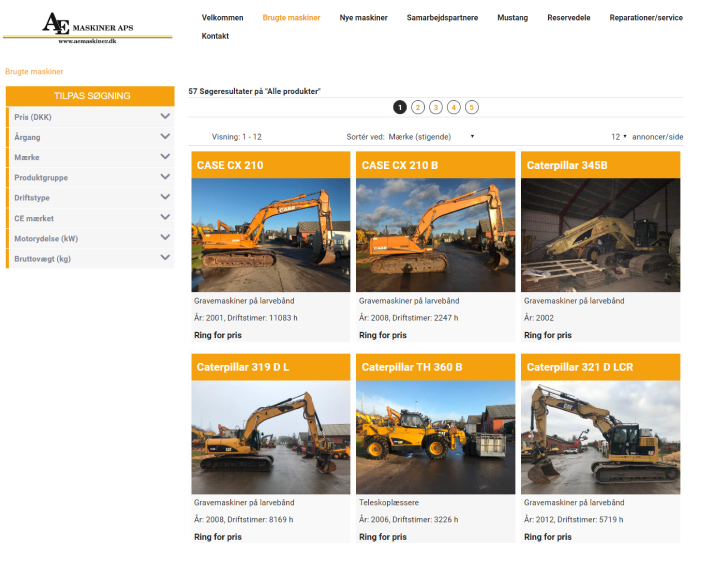Open the CASE CX 210 B listing title
The image size is (701, 571).
pyautogui.click(x=400, y=165)
